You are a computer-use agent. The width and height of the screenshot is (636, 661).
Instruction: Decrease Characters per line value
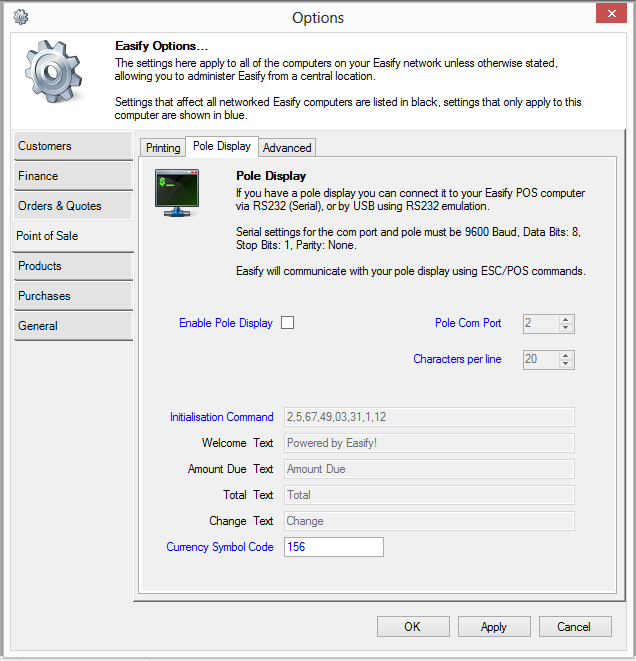pyautogui.click(x=566, y=364)
